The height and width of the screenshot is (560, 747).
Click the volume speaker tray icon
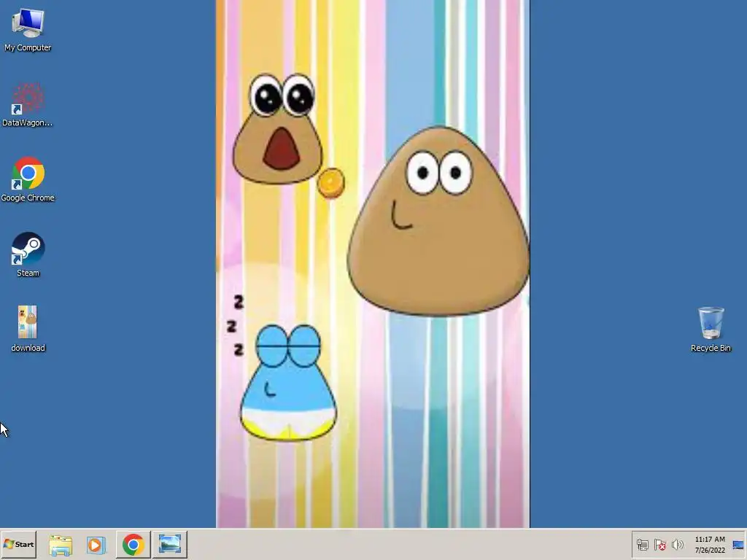pyautogui.click(x=677, y=545)
